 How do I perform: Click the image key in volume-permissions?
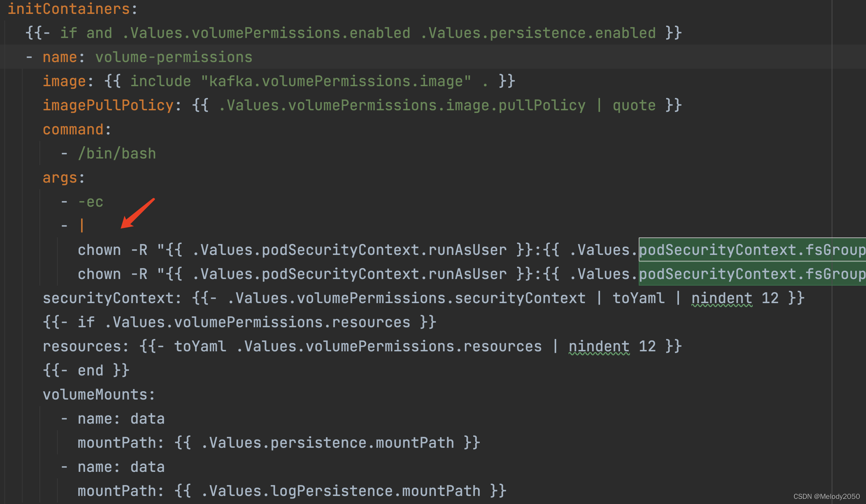coord(64,81)
